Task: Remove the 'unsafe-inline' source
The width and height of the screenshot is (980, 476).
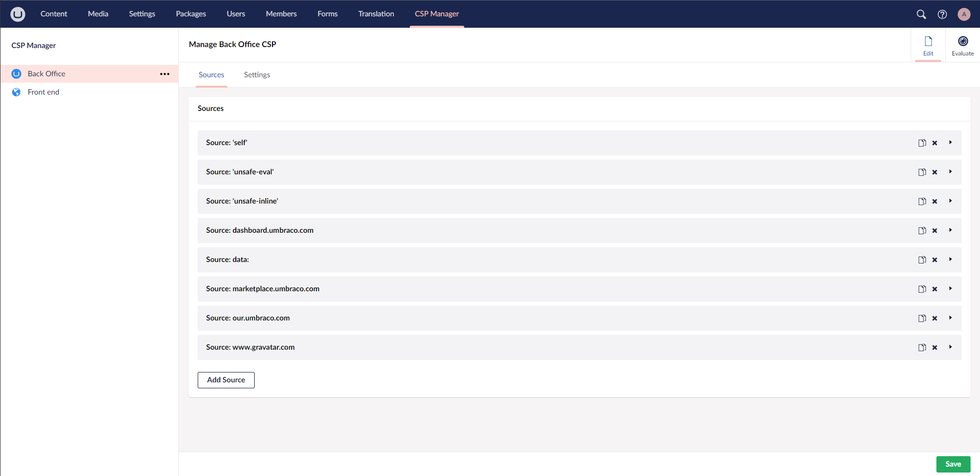Action: coord(935,202)
